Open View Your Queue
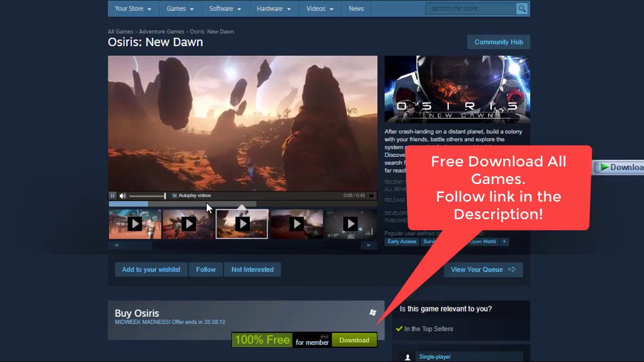The width and height of the screenshot is (644, 362). 483,269
